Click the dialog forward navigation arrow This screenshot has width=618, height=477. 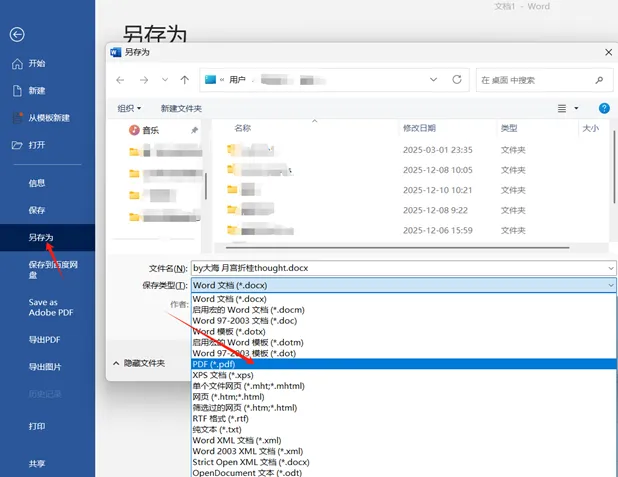tap(144, 80)
